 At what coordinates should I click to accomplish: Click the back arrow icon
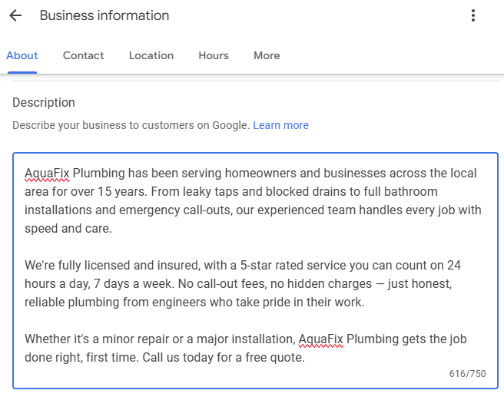click(15, 15)
